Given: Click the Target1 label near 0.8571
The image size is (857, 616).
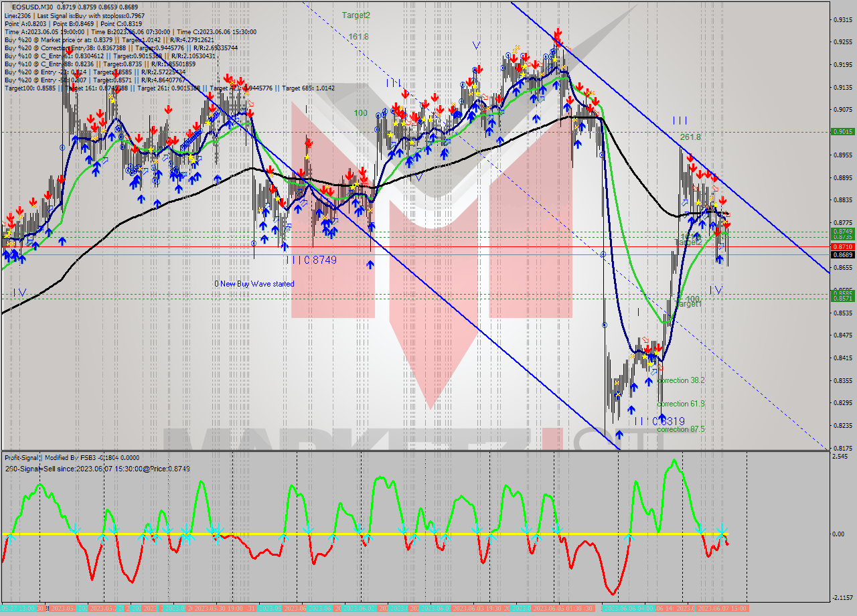Looking at the screenshot, I should [688, 304].
